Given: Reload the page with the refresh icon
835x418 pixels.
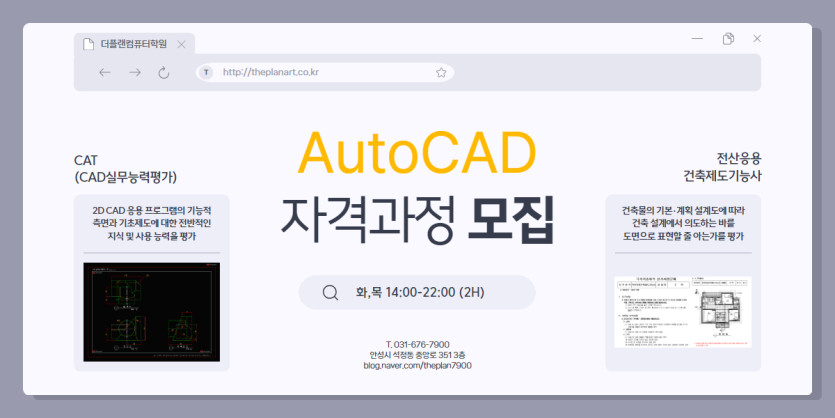Looking at the screenshot, I should [x=164, y=72].
